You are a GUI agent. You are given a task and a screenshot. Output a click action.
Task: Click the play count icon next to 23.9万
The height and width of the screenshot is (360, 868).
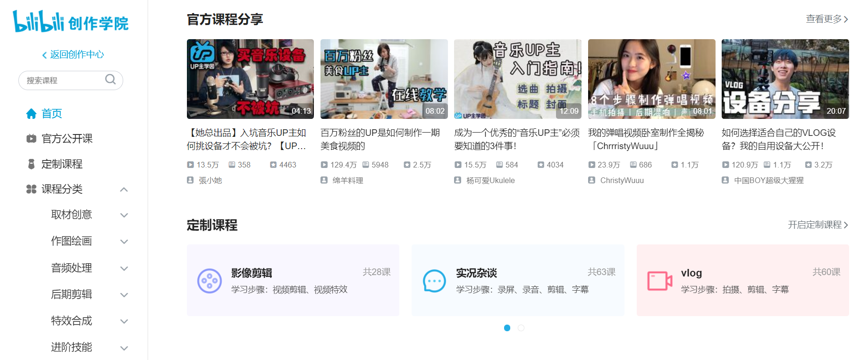pos(592,165)
